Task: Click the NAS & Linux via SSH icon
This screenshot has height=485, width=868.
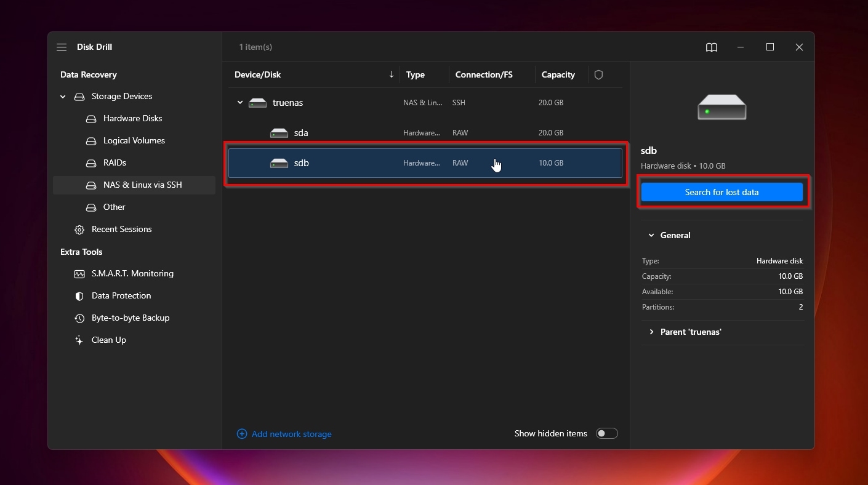Action: [x=91, y=185]
